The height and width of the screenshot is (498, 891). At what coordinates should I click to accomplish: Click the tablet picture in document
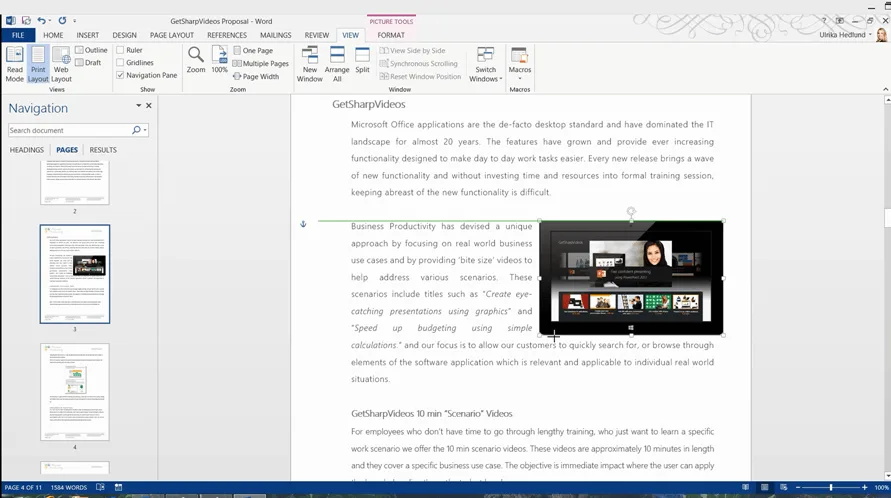click(631, 278)
